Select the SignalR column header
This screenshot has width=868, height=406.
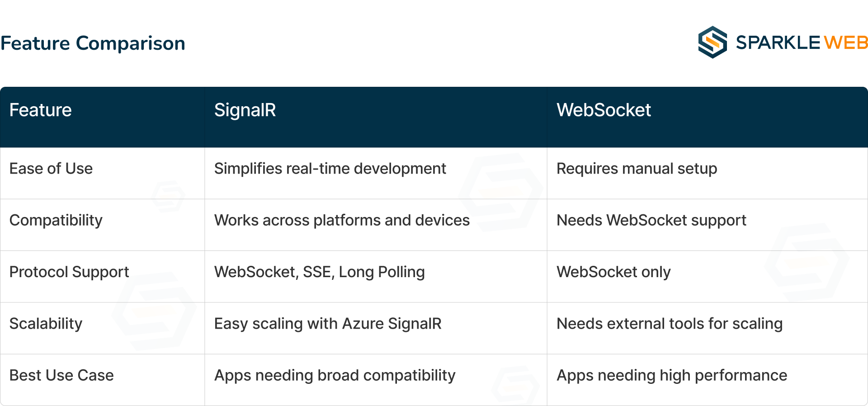[245, 110]
